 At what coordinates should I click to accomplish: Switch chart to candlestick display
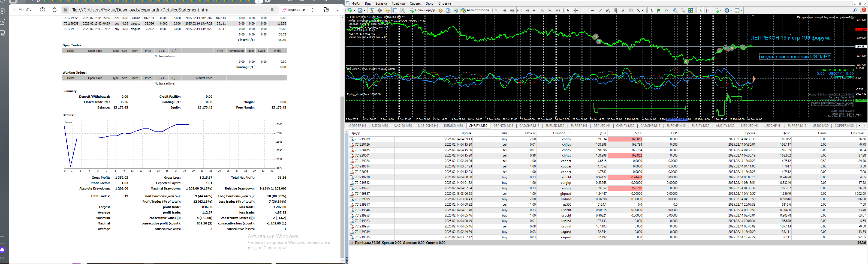click(x=658, y=10)
